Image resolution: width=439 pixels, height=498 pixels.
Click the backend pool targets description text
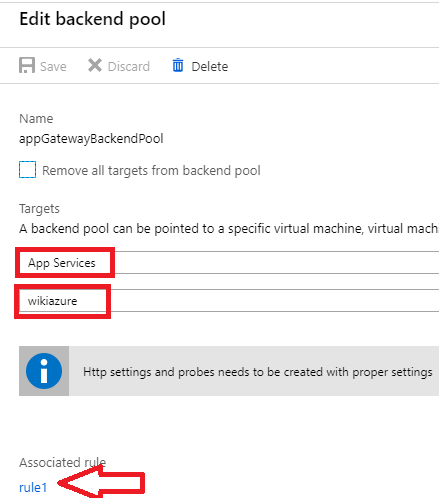point(229,228)
